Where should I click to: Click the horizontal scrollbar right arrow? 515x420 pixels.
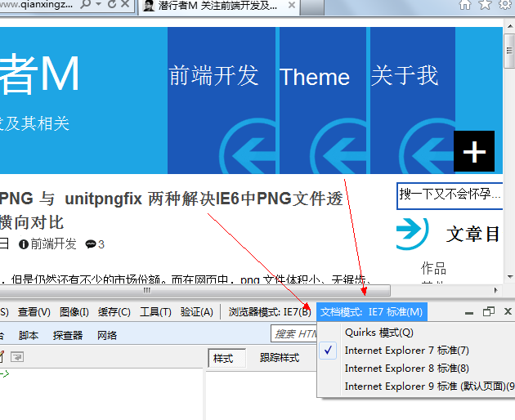point(495,290)
